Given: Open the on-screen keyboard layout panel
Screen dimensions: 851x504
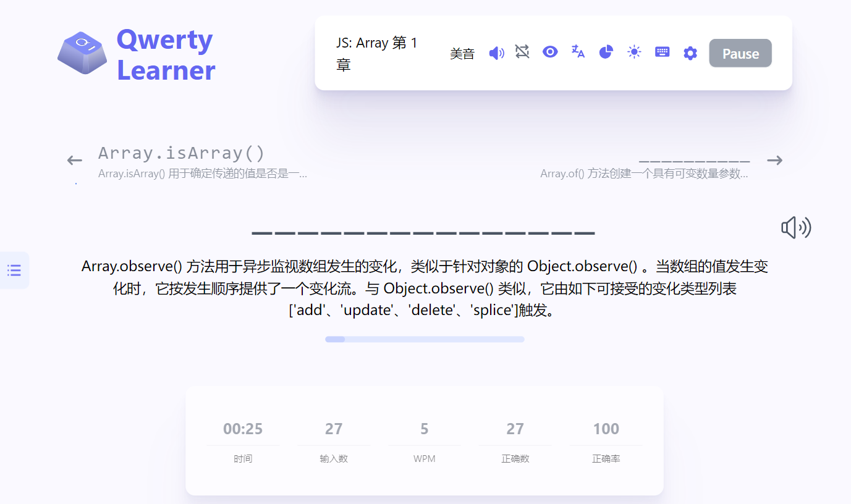Looking at the screenshot, I should 662,52.
